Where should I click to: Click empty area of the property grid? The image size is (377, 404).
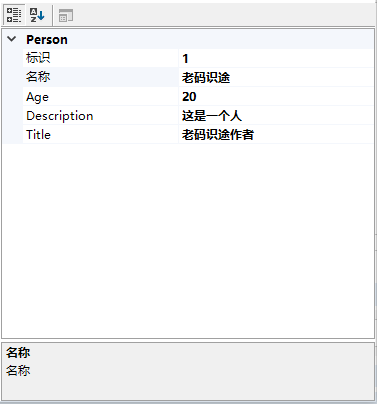188,240
